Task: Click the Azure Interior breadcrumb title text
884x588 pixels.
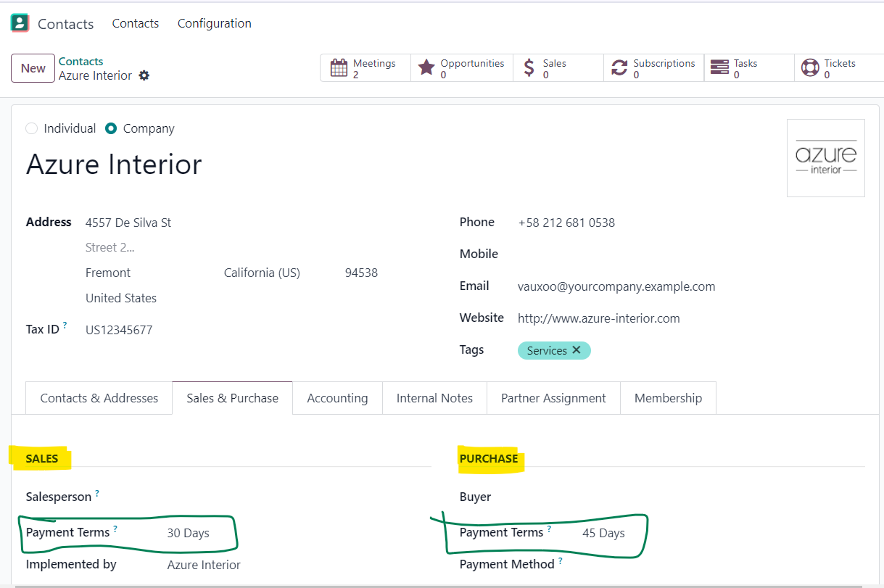Action: (x=96, y=75)
